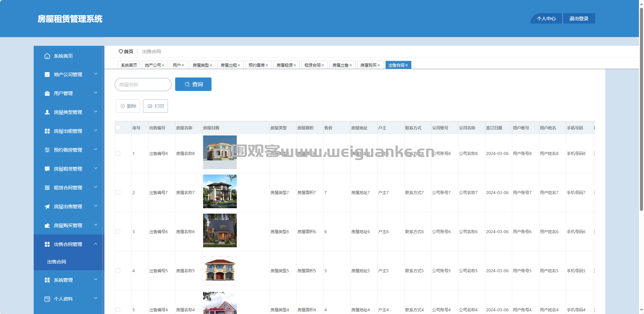
Task: Click the 查询 search button
Action: [193, 84]
